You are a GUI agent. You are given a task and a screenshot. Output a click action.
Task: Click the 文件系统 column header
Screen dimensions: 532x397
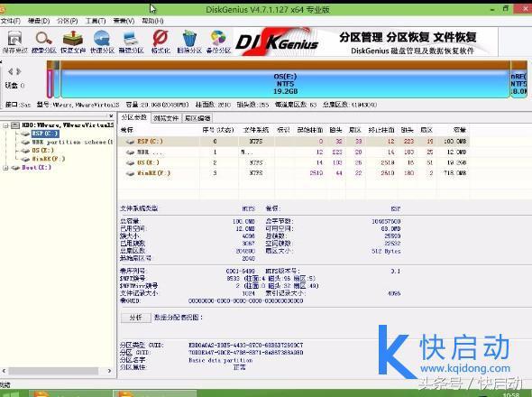tap(256, 130)
